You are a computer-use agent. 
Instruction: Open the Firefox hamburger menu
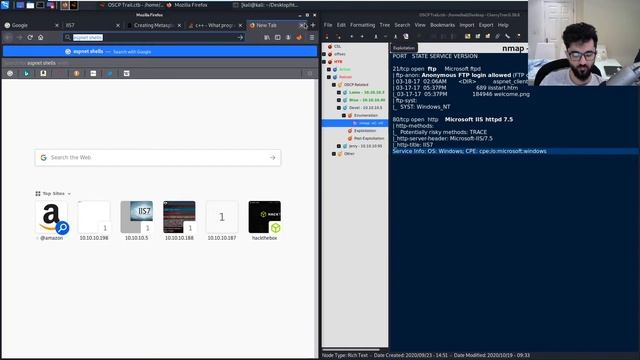(312, 37)
